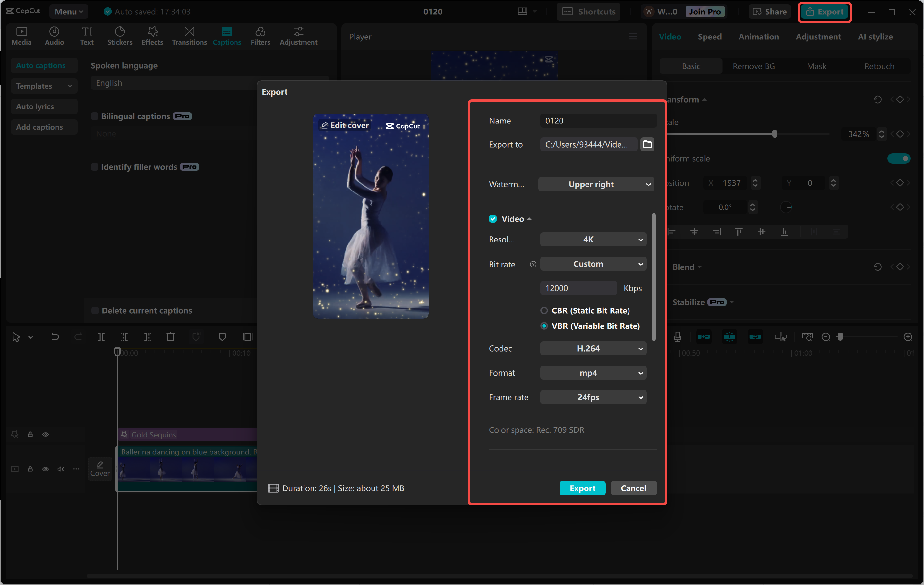Switch to the Animation tab

coord(758,37)
